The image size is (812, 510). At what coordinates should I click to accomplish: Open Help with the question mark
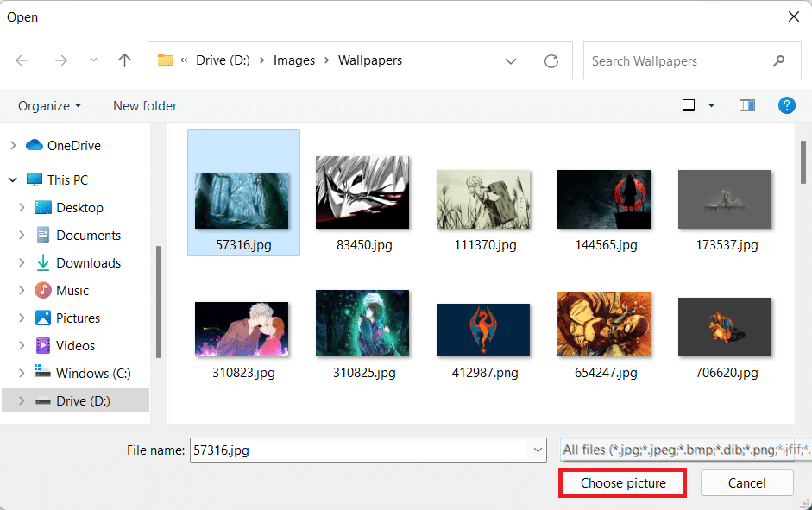(x=787, y=105)
